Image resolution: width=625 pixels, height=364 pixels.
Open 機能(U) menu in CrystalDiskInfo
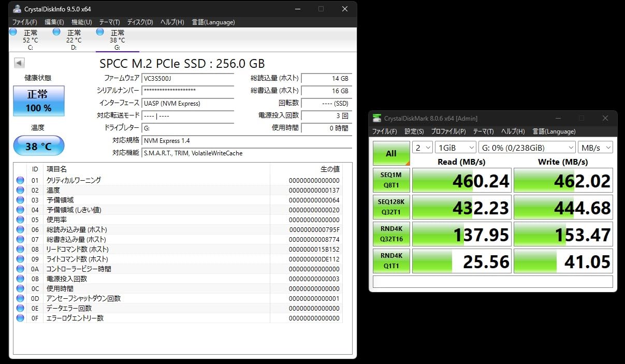(81, 22)
